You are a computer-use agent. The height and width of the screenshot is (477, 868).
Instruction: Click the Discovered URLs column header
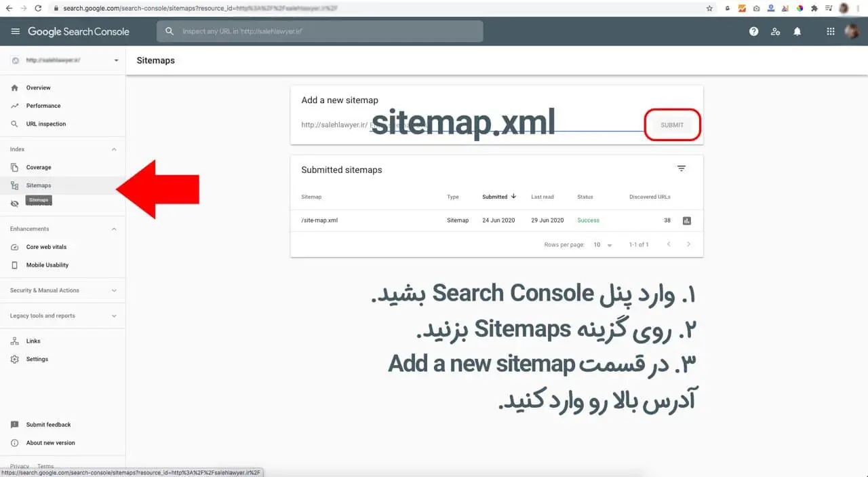pyautogui.click(x=650, y=197)
